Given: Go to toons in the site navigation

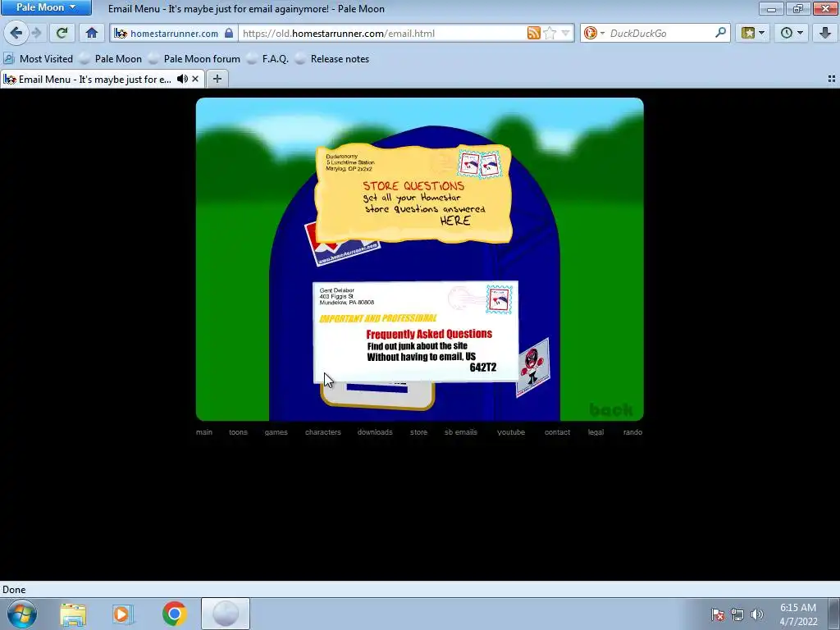Looking at the screenshot, I should 239,432.
